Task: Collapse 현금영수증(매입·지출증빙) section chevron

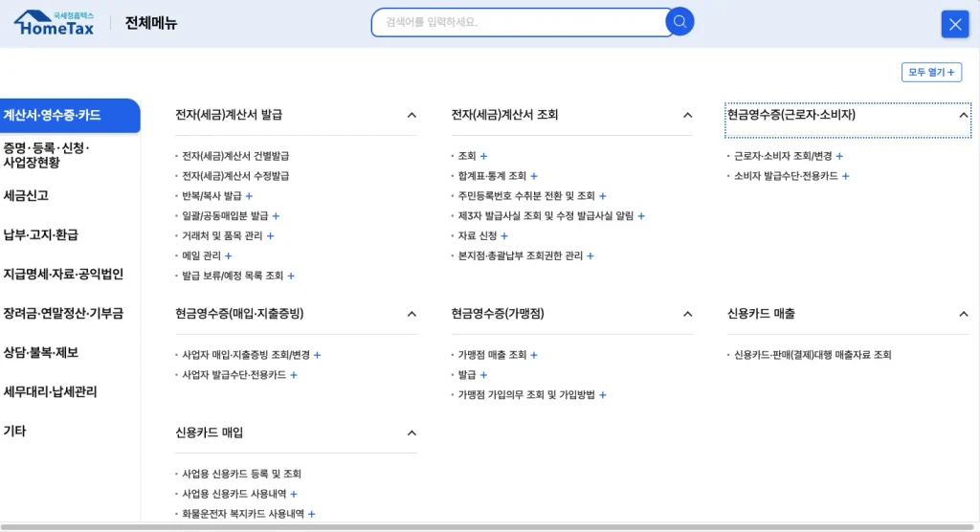Action: [412, 314]
